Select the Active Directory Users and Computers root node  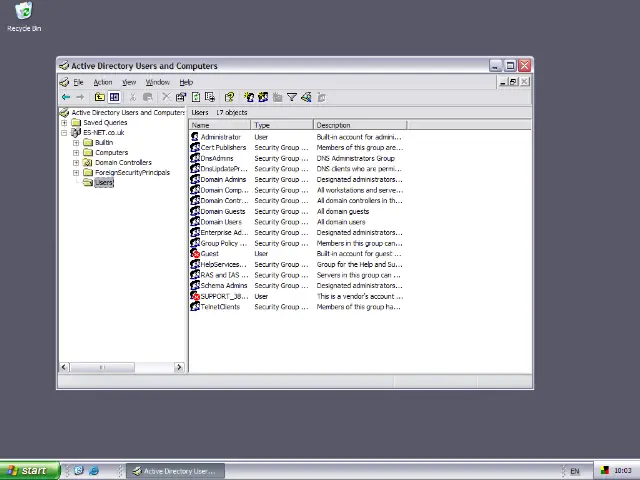point(128,112)
